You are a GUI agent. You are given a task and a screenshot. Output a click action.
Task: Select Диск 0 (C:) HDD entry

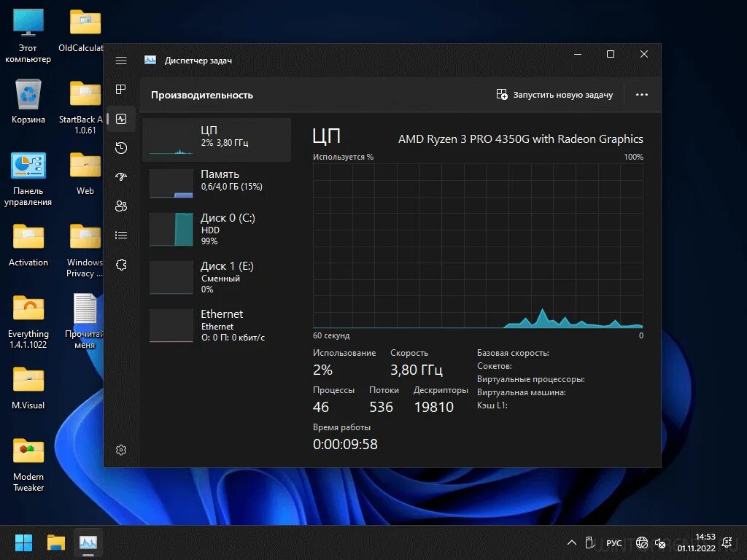pos(217,230)
